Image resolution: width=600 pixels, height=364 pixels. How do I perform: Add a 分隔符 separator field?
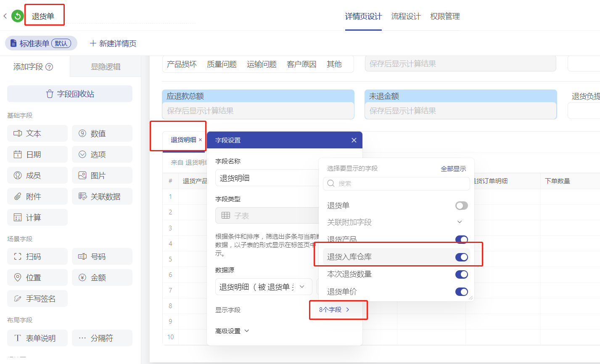(x=102, y=338)
